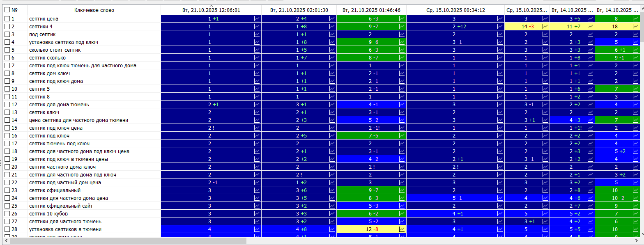Show history graph for 'септик официальный' in 12:06:01 column
The image size is (644, 245).
click(x=257, y=190)
